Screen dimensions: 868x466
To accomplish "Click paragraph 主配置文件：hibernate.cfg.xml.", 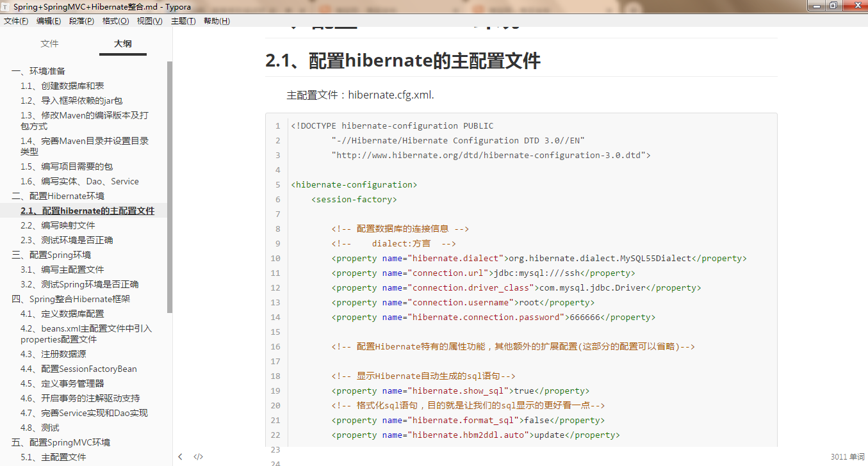I will point(361,95).
